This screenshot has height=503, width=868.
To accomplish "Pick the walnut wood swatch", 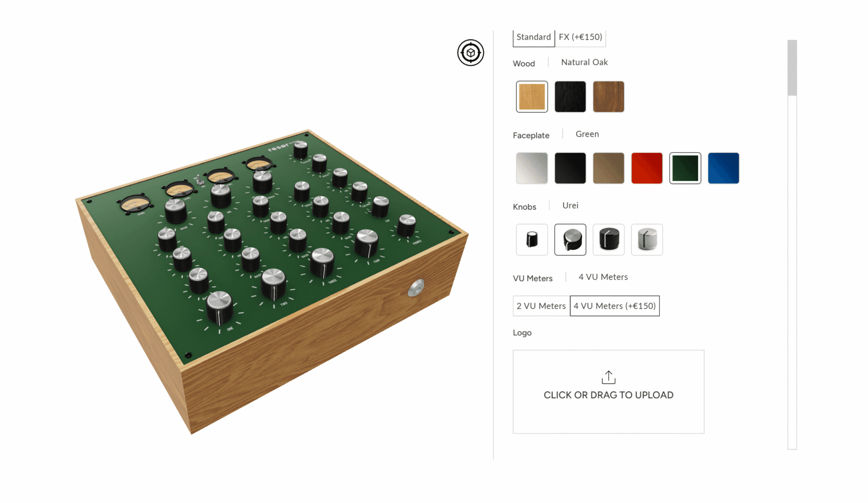I will point(609,97).
